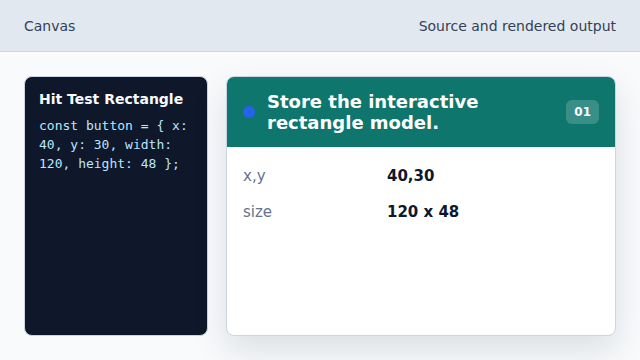The width and height of the screenshot is (640, 360).
Task: Click 'Source and rendered output' text
Action: click(517, 26)
